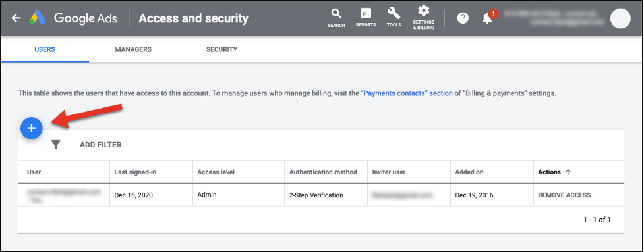Switch to the Managers tab

point(133,49)
